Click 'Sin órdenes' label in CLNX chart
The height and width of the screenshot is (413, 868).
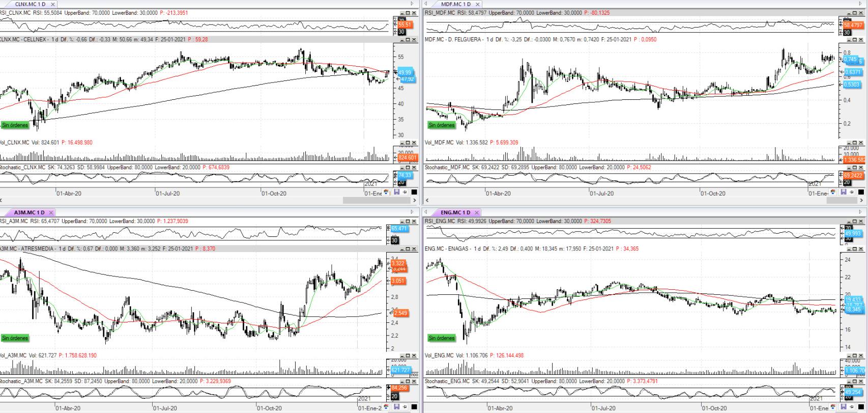coord(15,125)
